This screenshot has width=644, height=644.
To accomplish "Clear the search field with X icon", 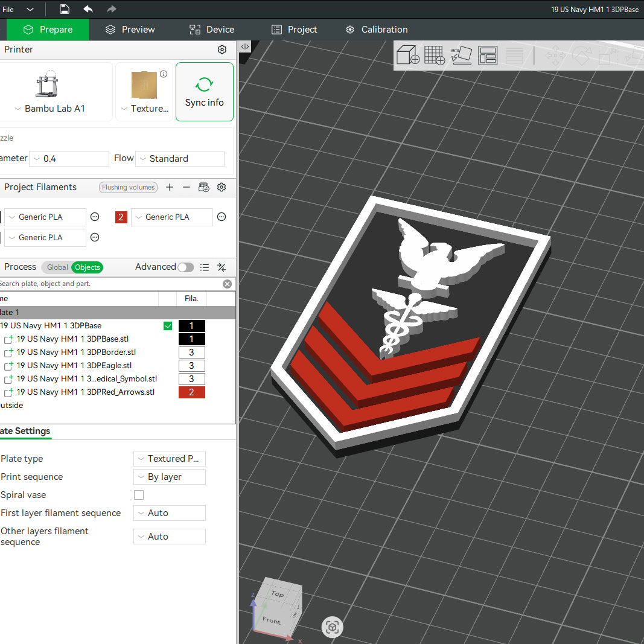I will click(227, 284).
